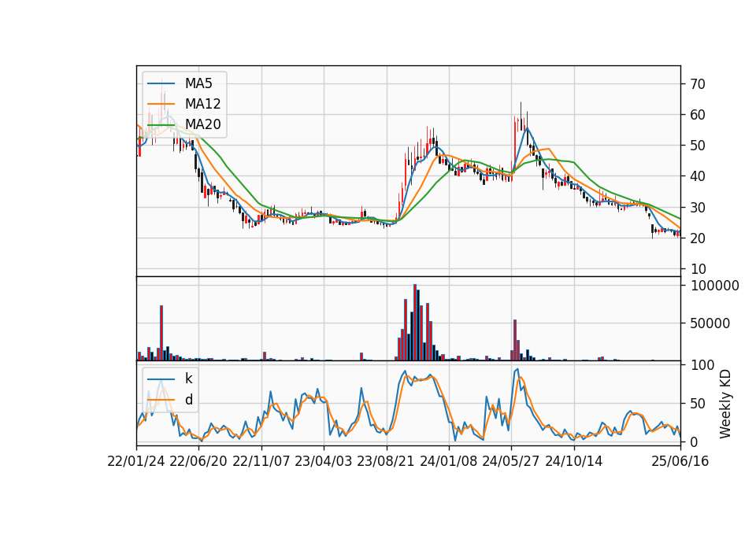Click the Weekly KD axis title
Image resolution: width=756 pixels, height=543 pixels.
coord(725,404)
